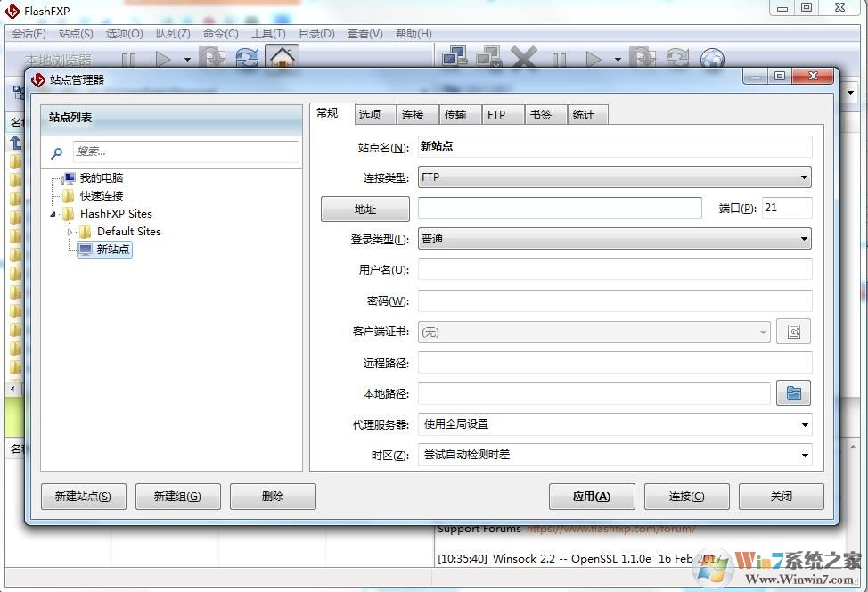Click the folder browse icon beside 本地路径
Screen dimensions: 868x592
793,393
